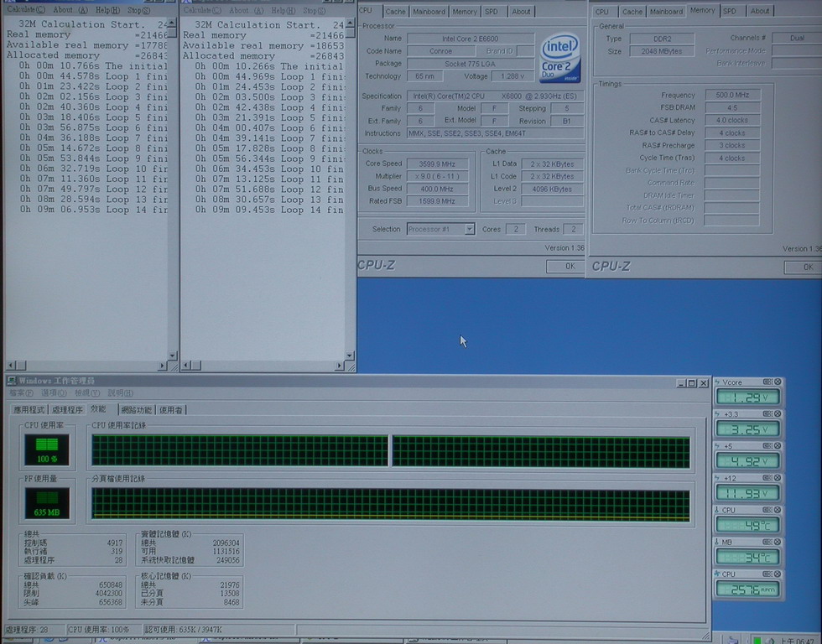This screenshot has height=644, width=822.
Task: Click OK in the right CPU-Z memory window
Action: point(804,267)
